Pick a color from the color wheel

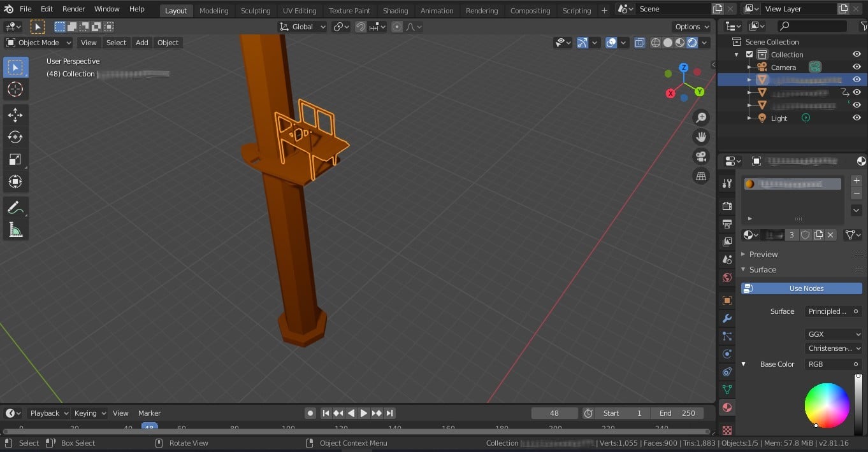(827, 406)
